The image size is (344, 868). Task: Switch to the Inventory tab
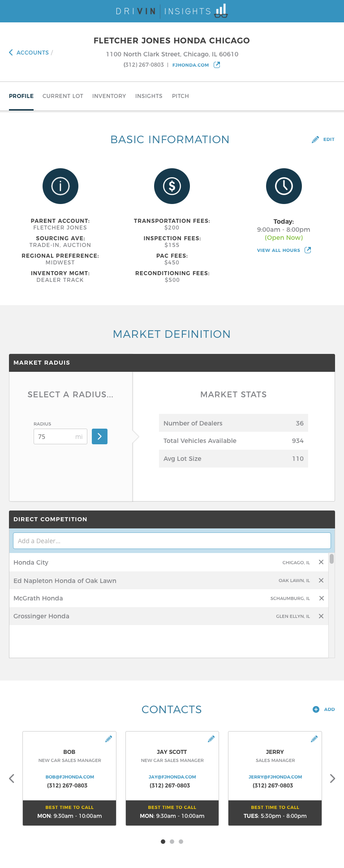coord(109,96)
